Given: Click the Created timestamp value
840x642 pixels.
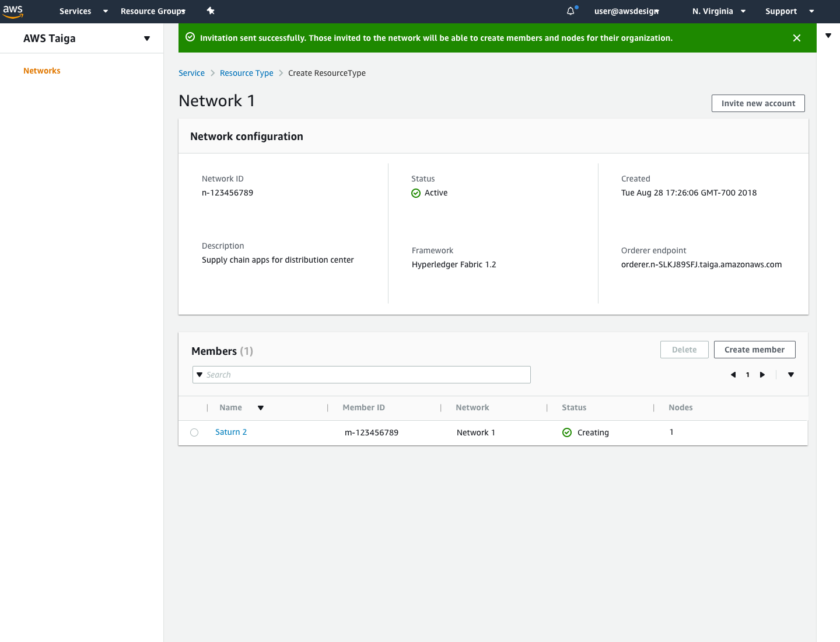Looking at the screenshot, I should pos(689,193).
